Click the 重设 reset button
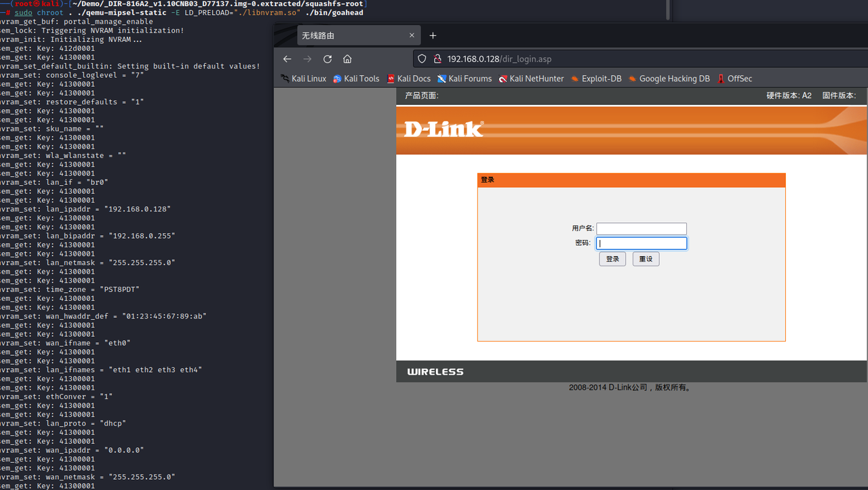Screen dimensions: 868x490 click(646, 259)
